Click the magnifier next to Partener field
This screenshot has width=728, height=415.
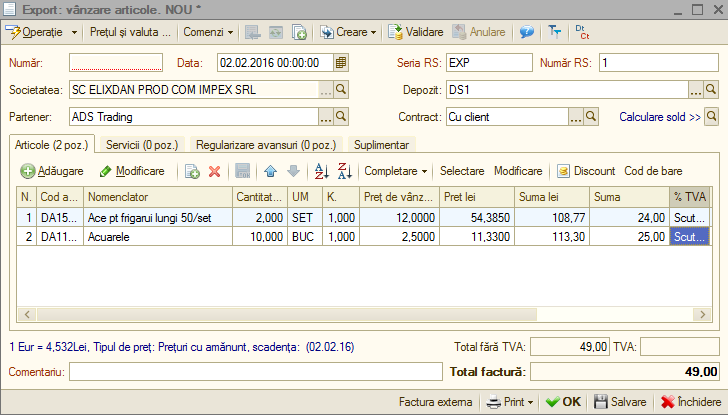click(x=341, y=117)
